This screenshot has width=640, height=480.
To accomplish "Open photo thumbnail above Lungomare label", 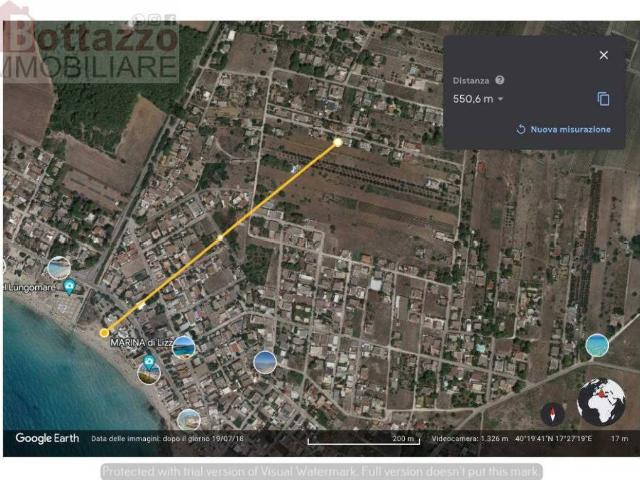I will tap(59, 267).
